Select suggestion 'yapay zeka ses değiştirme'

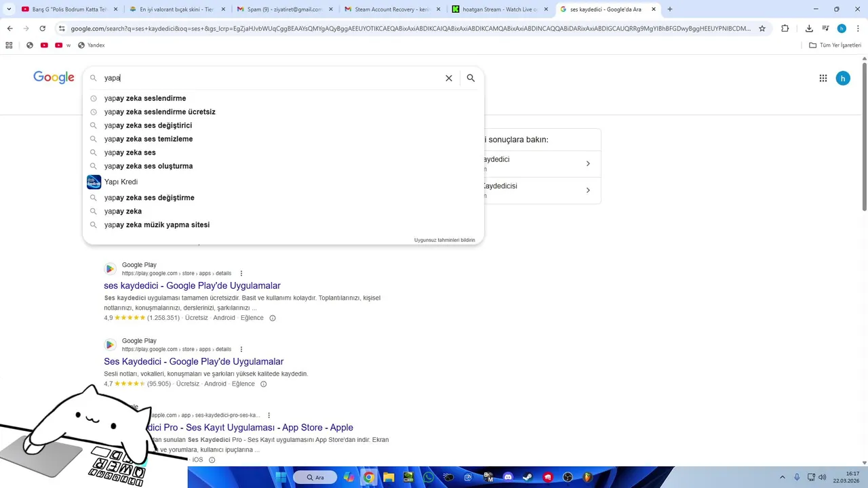tap(283, 198)
